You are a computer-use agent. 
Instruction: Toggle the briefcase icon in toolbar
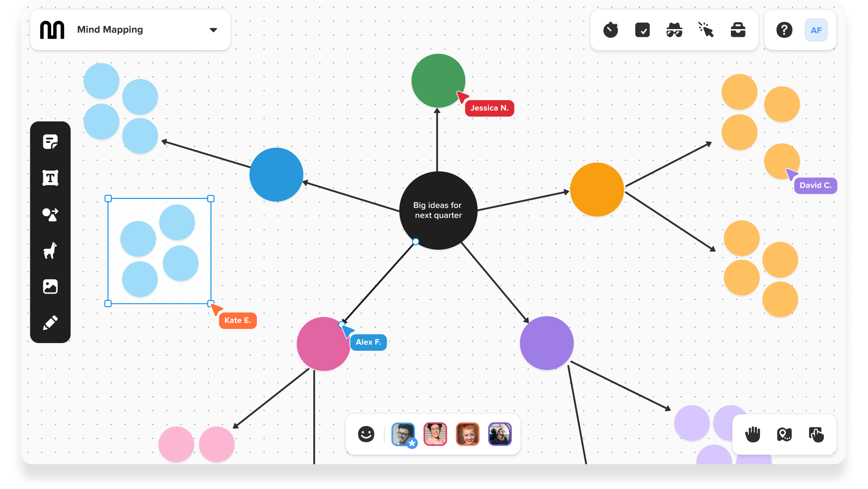(737, 29)
